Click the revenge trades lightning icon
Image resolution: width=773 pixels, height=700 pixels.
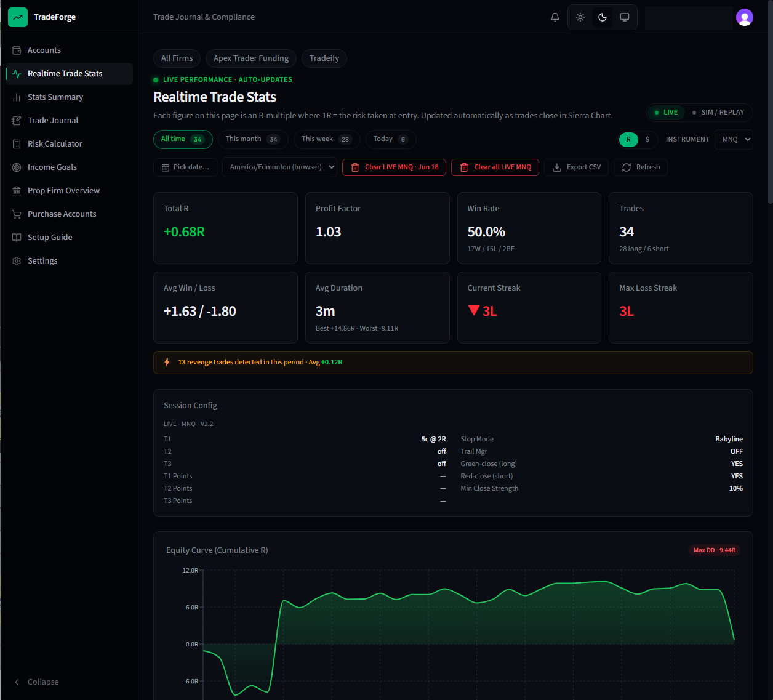167,363
